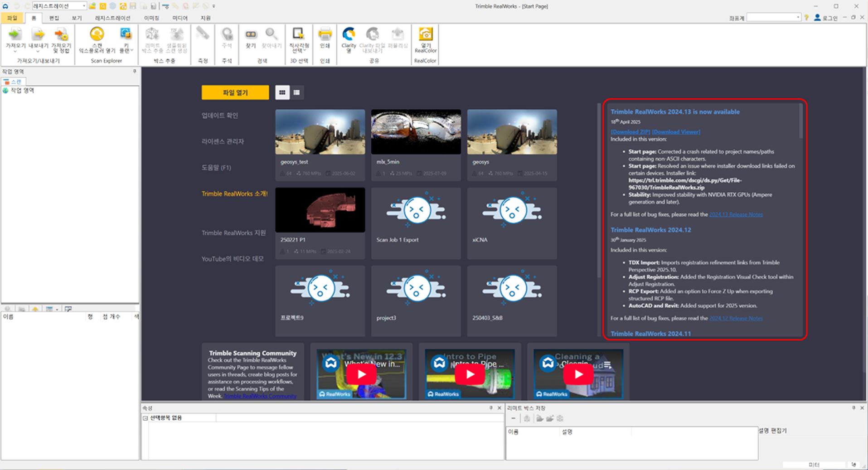This screenshot has height=470, width=868.
Task: Click the Clarity 열 icon
Action: [349, 34]
